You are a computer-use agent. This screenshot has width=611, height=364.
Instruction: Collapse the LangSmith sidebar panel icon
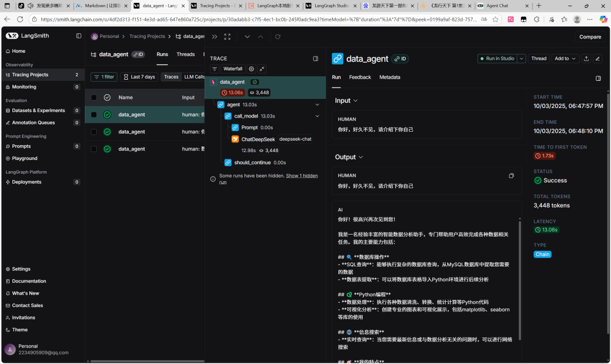click(x=79, y=36)
